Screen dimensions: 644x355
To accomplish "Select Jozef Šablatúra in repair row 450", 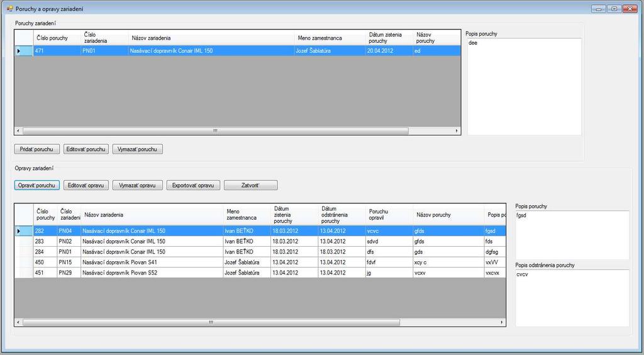I will [247, 262].
